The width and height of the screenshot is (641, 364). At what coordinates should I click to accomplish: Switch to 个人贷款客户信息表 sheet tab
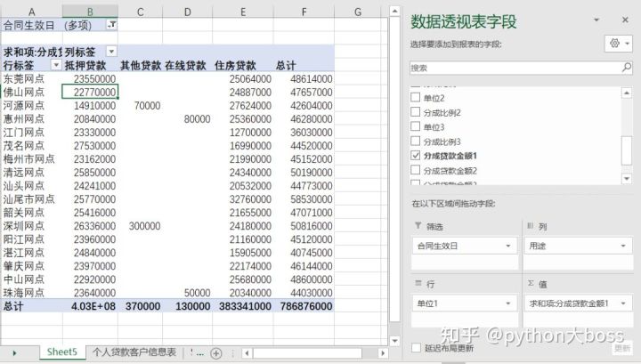click(x=134, y=352)
